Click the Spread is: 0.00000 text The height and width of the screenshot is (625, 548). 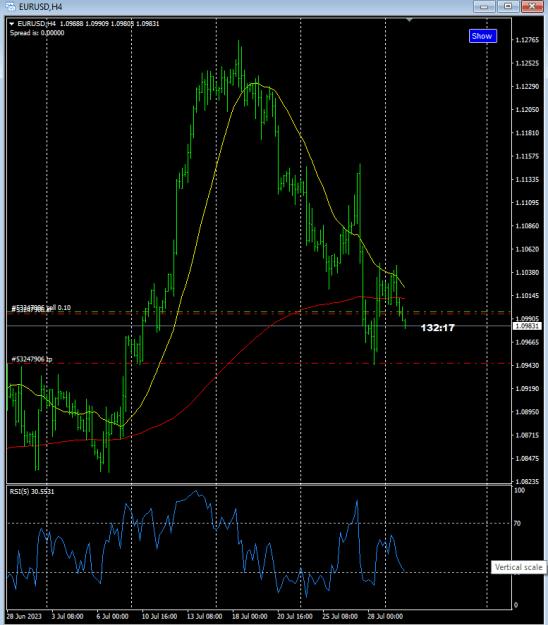coord(37,33)
